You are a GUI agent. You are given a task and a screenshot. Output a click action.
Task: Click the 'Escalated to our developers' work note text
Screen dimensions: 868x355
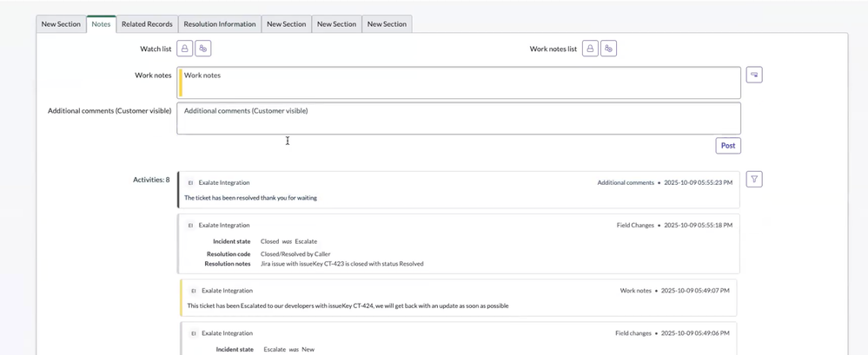348,306
